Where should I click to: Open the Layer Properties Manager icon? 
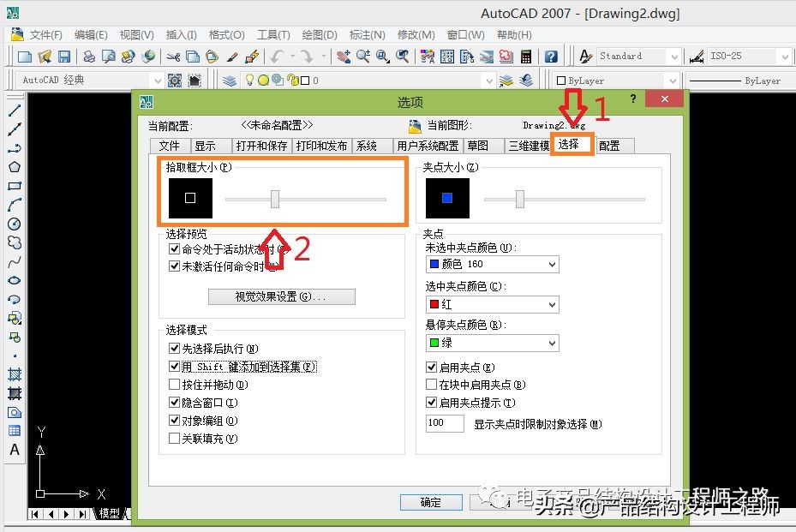coord(230,81)
